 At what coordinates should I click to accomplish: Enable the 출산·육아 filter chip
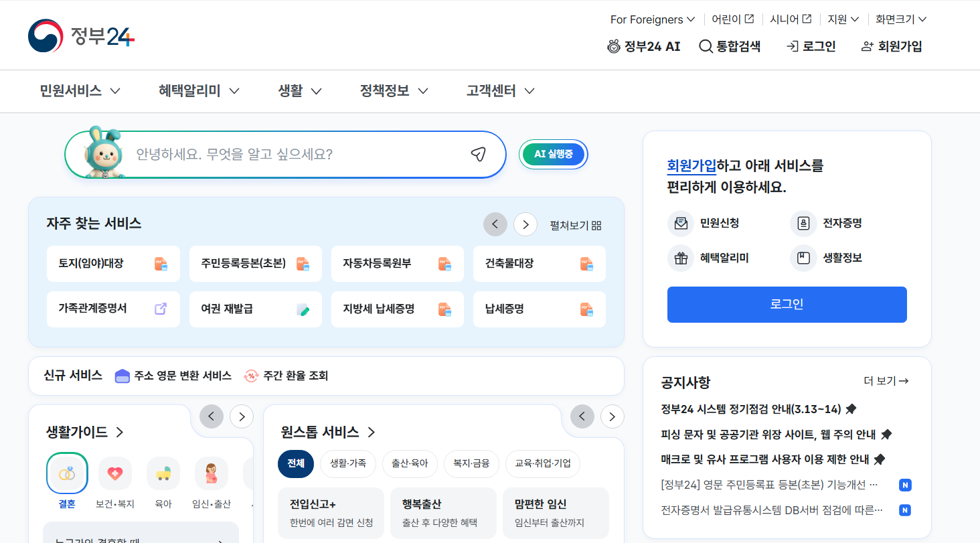click(410, 464)
